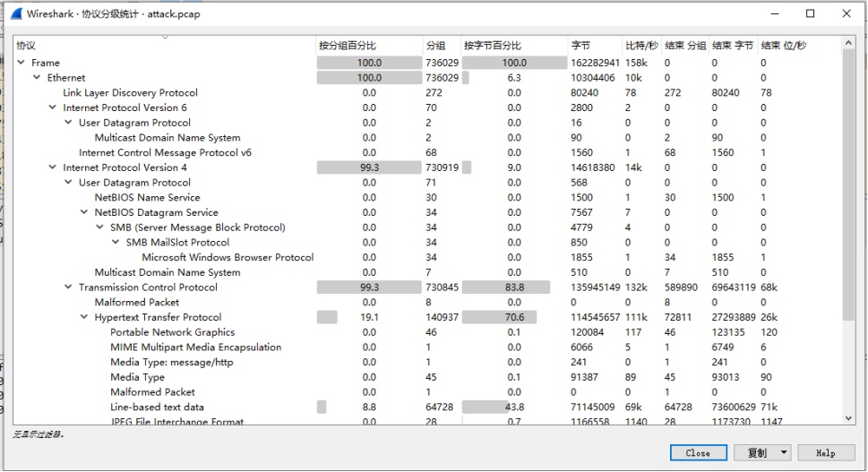
Task: Select the Line-based text data row
Action: click(427, 406)
